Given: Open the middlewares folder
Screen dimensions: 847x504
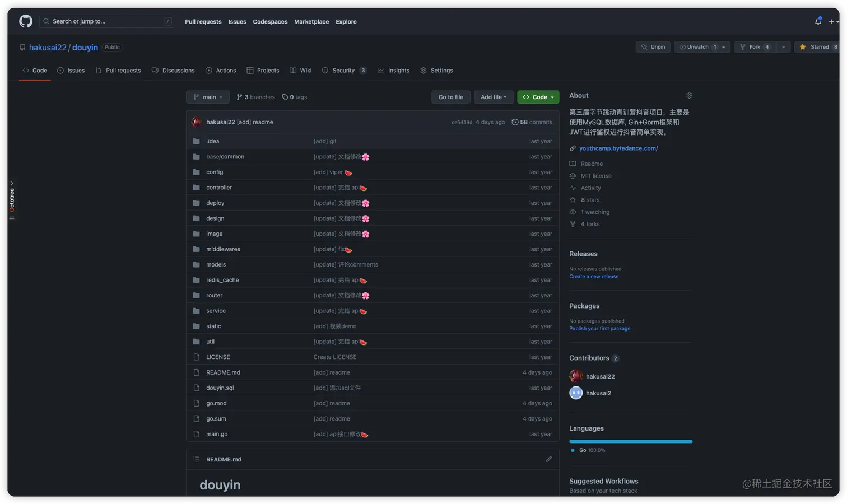Looking at the screenshot, I should (223, 249).
